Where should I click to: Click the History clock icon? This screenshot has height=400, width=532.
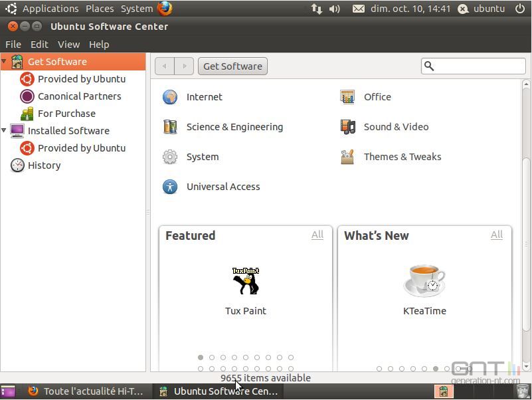point(17,165)
